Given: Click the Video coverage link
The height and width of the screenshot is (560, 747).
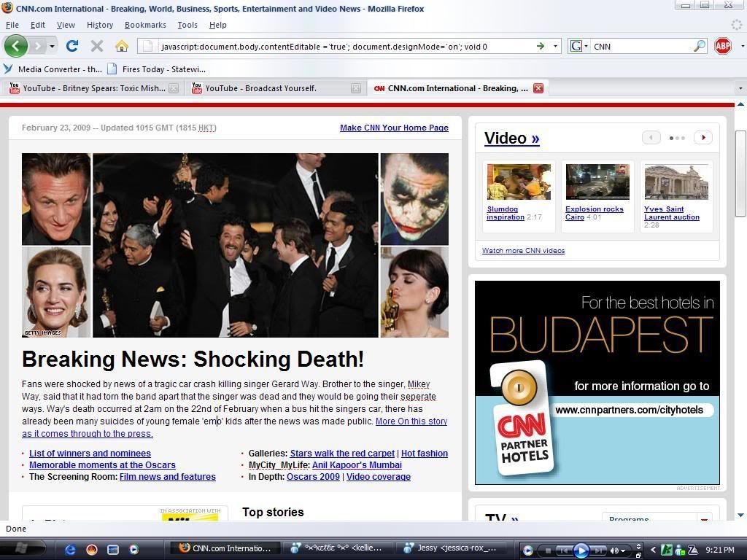Looking at the screenshot, I should coord(379,477).
